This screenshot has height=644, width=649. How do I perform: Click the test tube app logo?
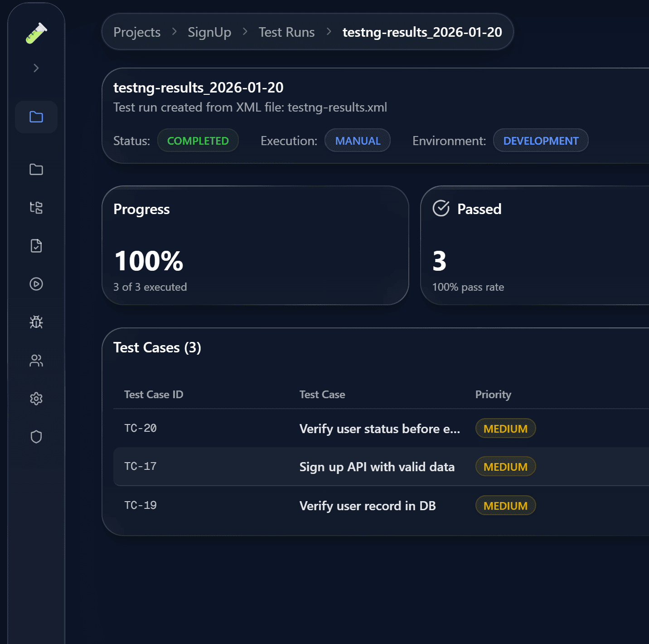click(36, 32)
